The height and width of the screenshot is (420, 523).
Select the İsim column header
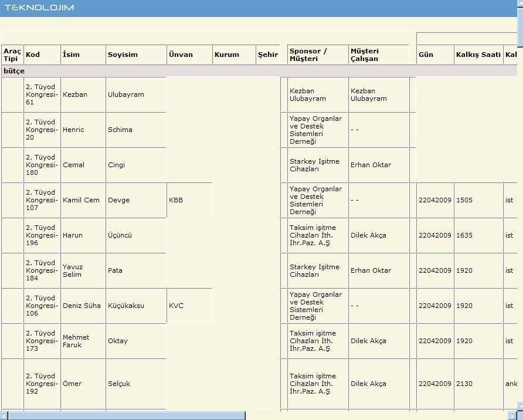click(83, 55)
